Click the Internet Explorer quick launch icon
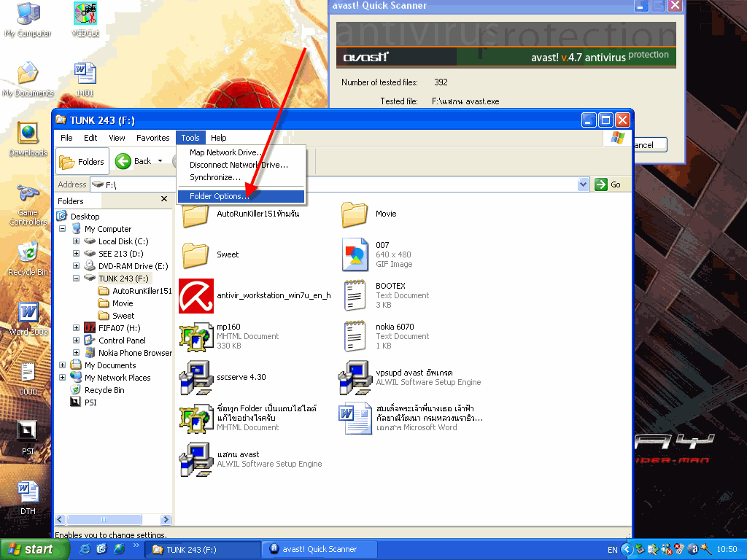This screenshot has height=560, width=747. 85,549
